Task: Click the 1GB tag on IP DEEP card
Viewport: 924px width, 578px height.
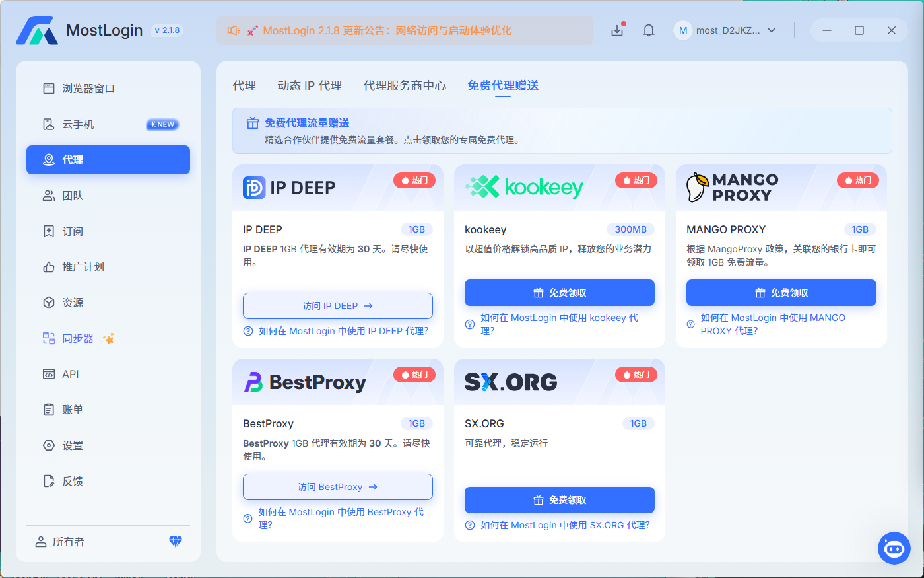Action: (416, 229)
